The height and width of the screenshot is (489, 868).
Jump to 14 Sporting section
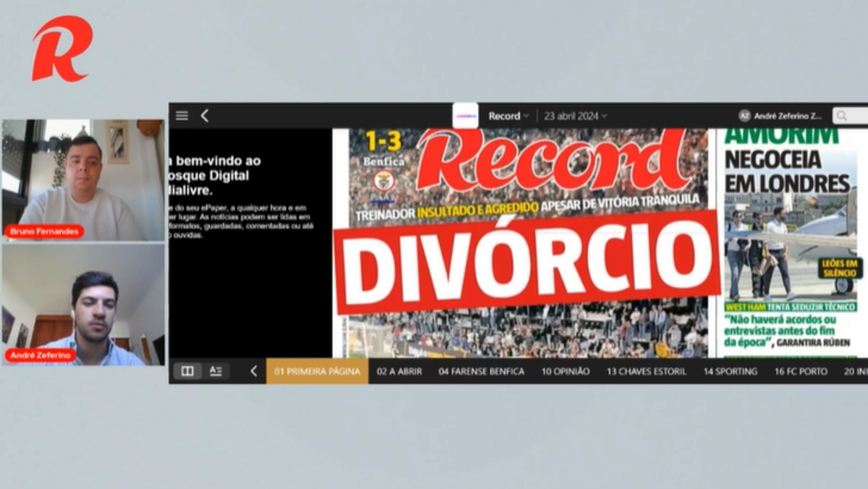pos(732,371)
